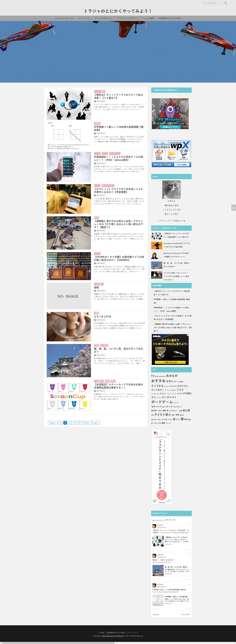Select the ピンタレスト tag
The height and width of the screenshot is (644, 236).
point(169,397)
